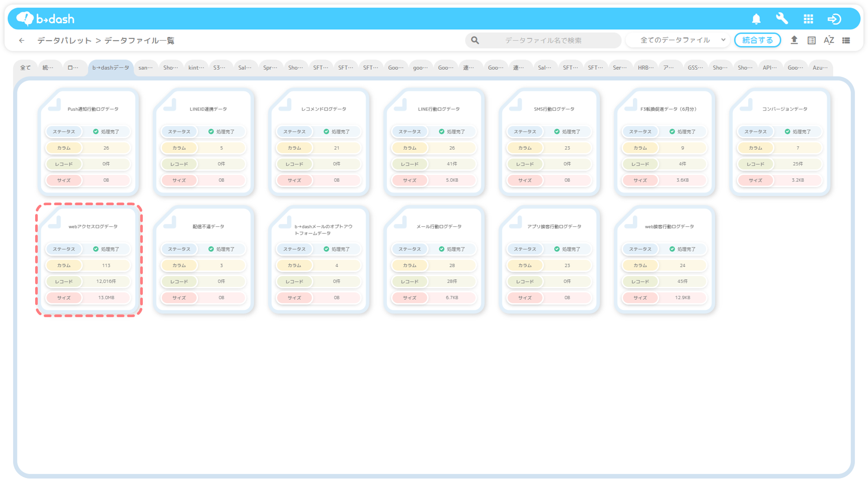Open the コンバージョンデータ card title
This screenshot has width=868, height=488.
click(785, 109)
